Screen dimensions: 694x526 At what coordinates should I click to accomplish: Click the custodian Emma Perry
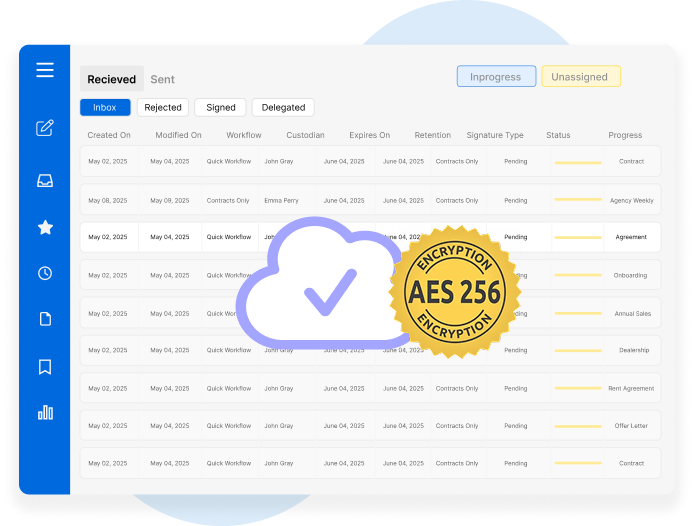[281, 201]
